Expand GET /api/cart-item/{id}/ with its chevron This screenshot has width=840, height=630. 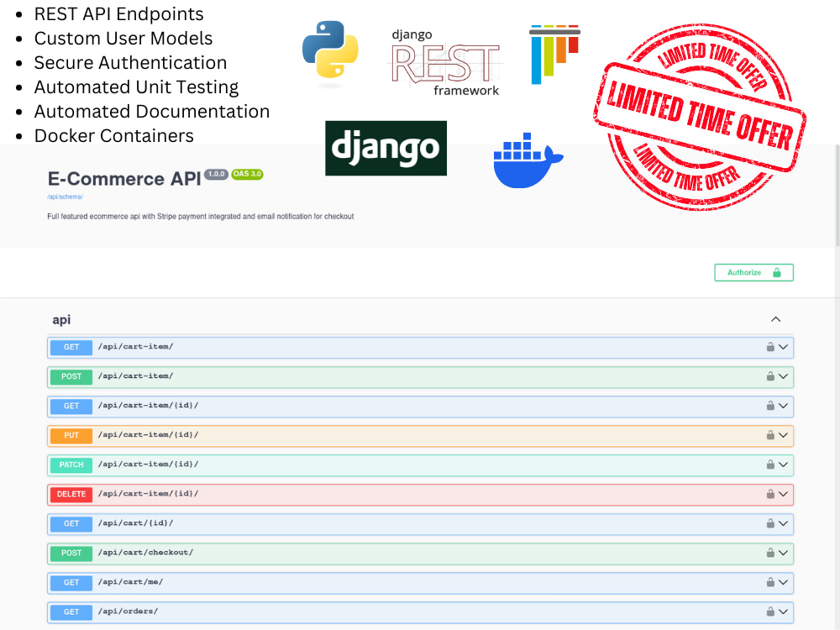click(x=783, y=406)
